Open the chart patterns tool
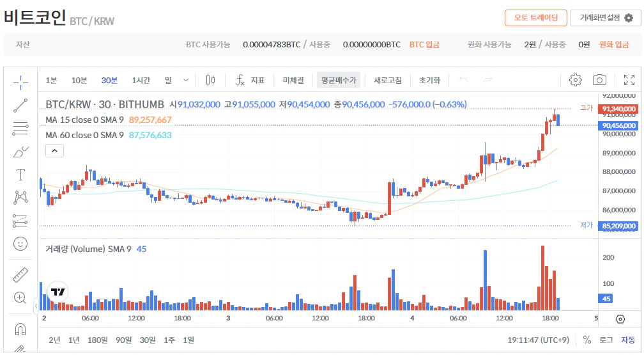 coord(20,198)
